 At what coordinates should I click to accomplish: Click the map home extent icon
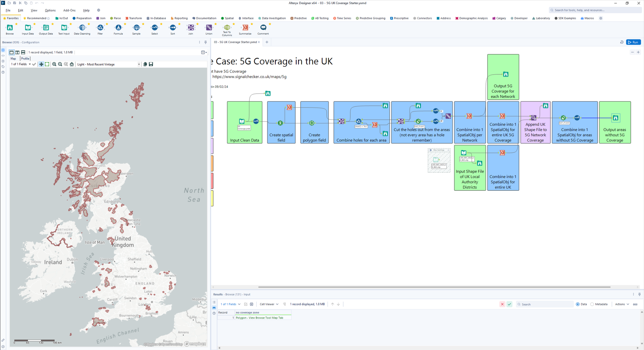point(72,64)
